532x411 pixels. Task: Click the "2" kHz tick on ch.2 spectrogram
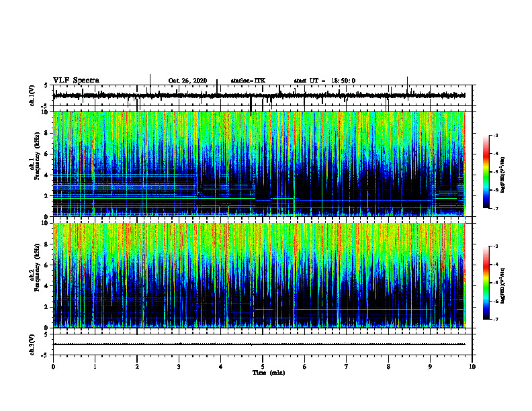(x=47, y=307)
